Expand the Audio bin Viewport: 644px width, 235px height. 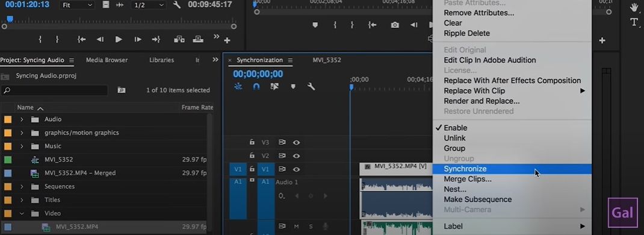point(21,119)
